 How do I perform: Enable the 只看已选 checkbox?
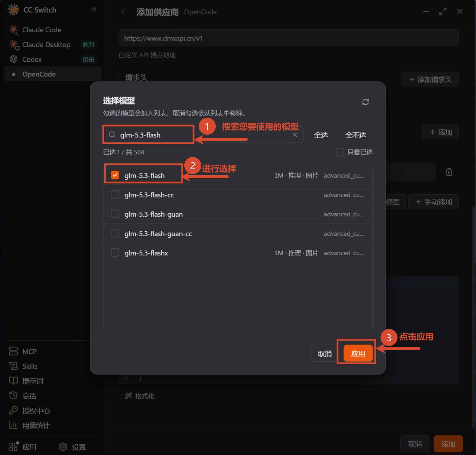[x=340, y=152]
